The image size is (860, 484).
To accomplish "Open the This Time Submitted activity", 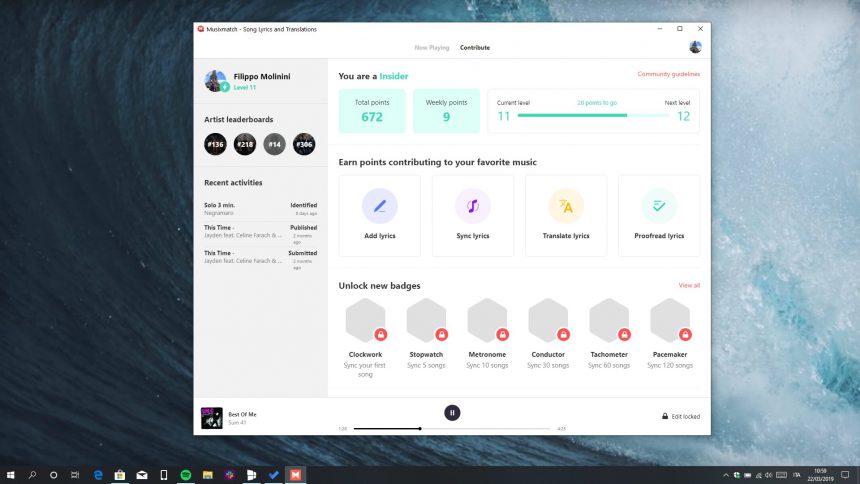I will (261, 260).
